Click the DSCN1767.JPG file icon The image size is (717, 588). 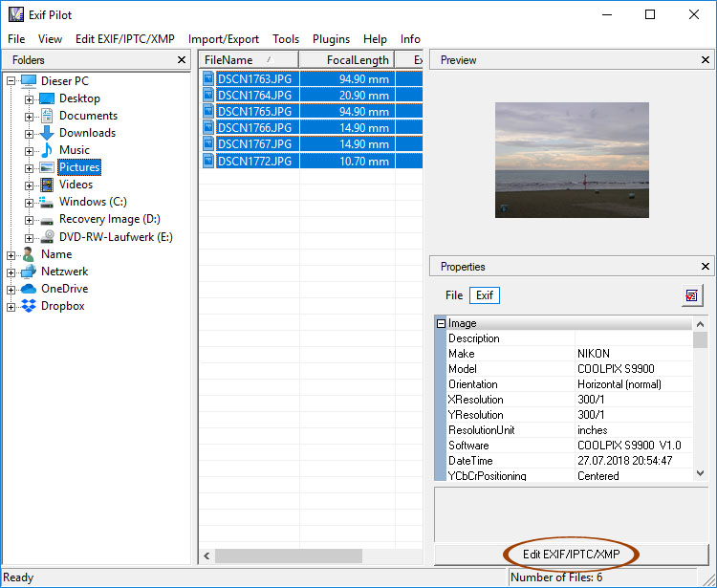208,144
